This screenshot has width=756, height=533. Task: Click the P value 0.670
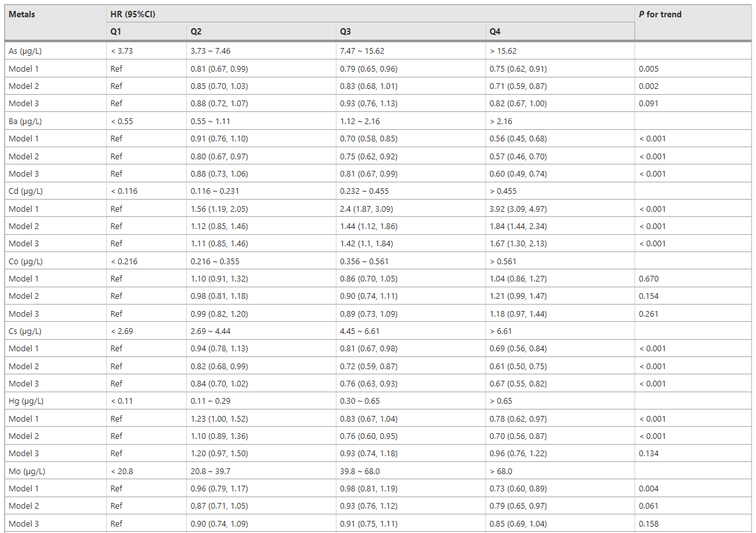click(649, 279)
